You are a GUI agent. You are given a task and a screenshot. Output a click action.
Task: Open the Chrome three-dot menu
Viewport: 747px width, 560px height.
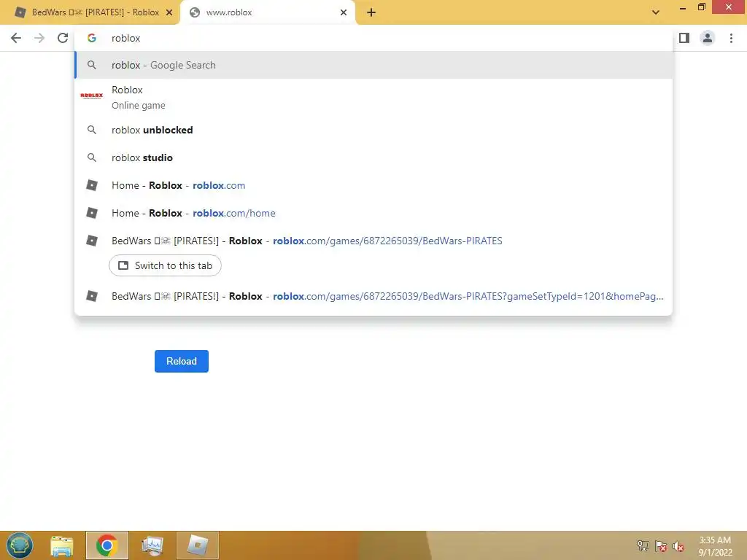pyautogui.click(x=731, y=38)
